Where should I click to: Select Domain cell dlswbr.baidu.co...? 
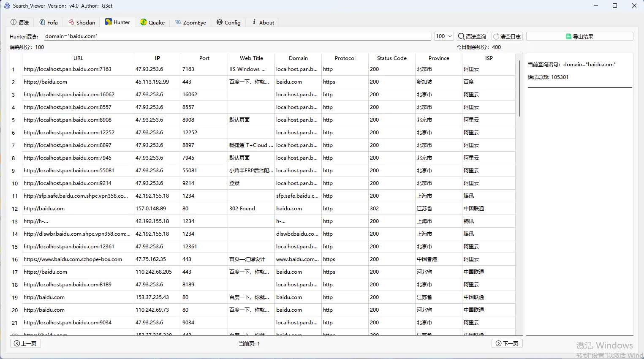297,234
